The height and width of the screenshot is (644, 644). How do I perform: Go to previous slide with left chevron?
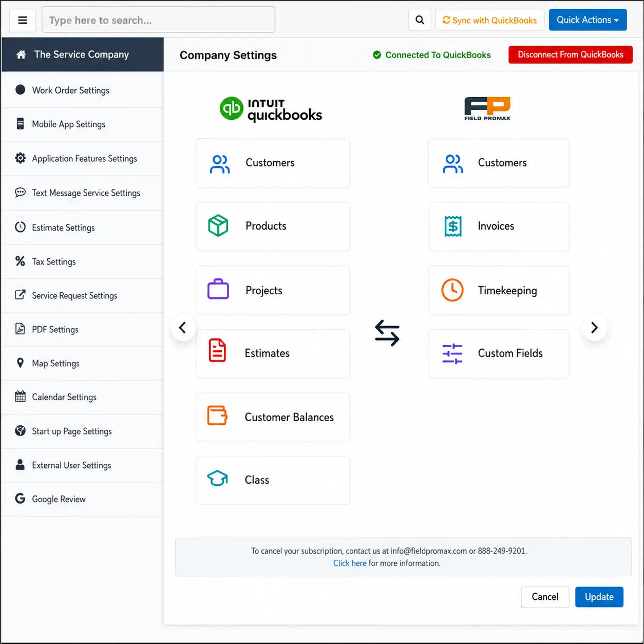point(182,328)
